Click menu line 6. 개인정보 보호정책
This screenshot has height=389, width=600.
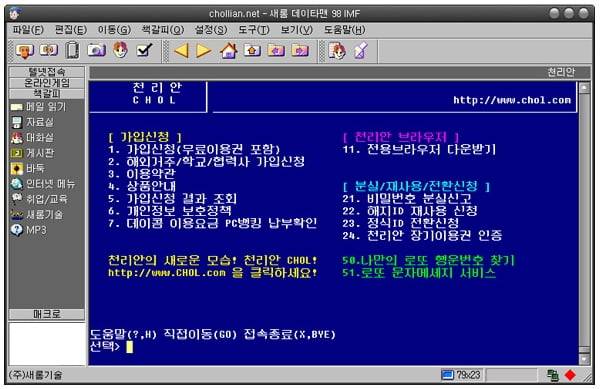point(170,211)
